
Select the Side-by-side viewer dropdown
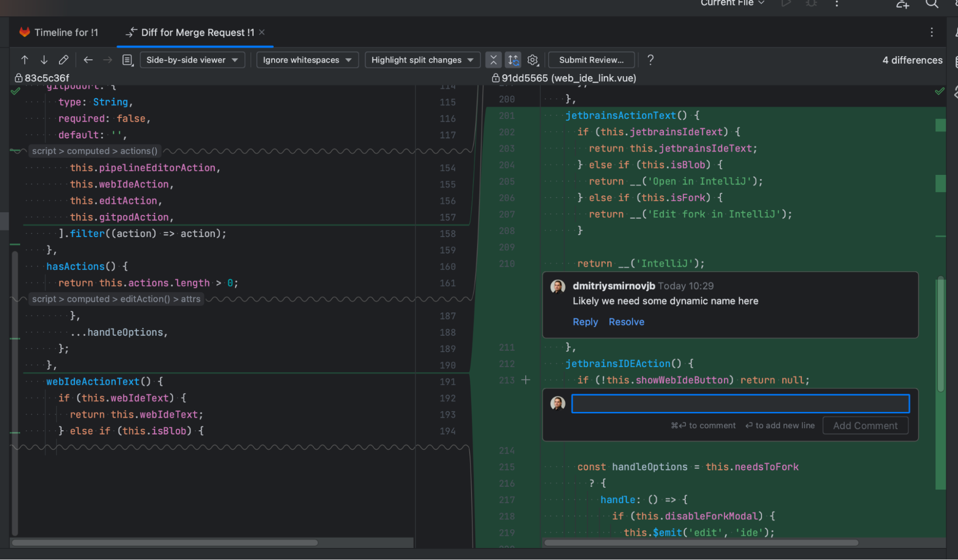pyautogui.click(x=190, y=59)
